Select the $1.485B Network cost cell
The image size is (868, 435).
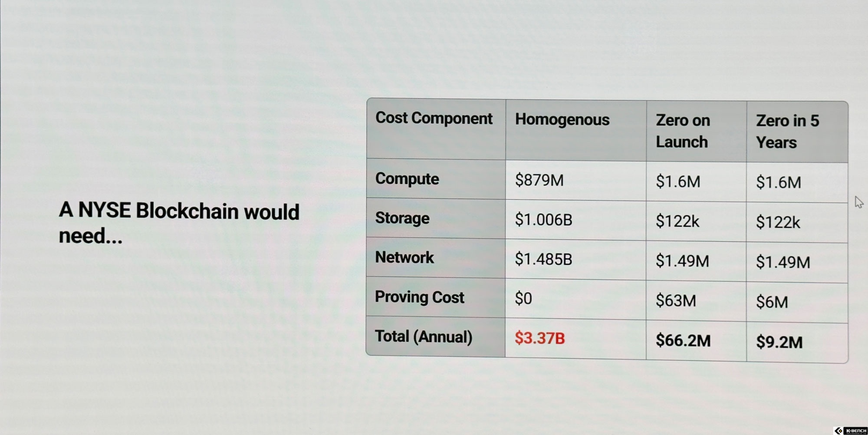543,259
